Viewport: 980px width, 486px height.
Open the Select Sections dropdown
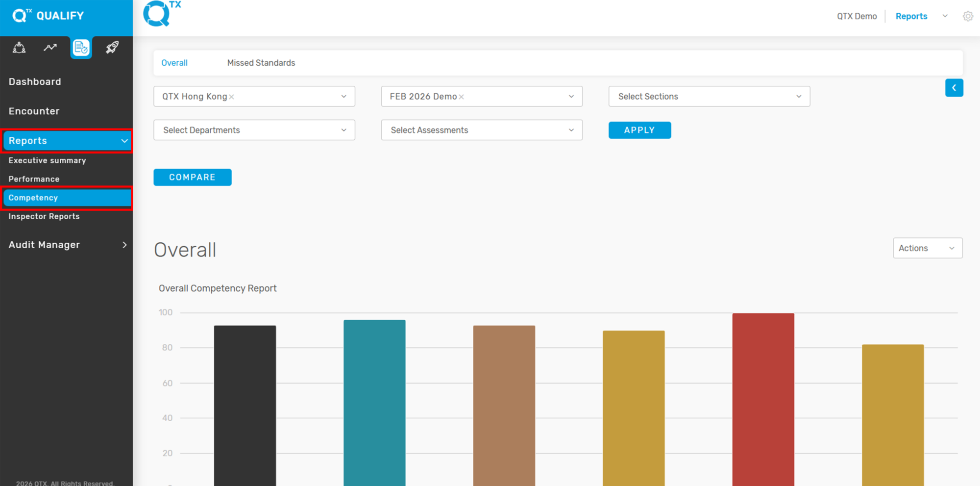709,97
